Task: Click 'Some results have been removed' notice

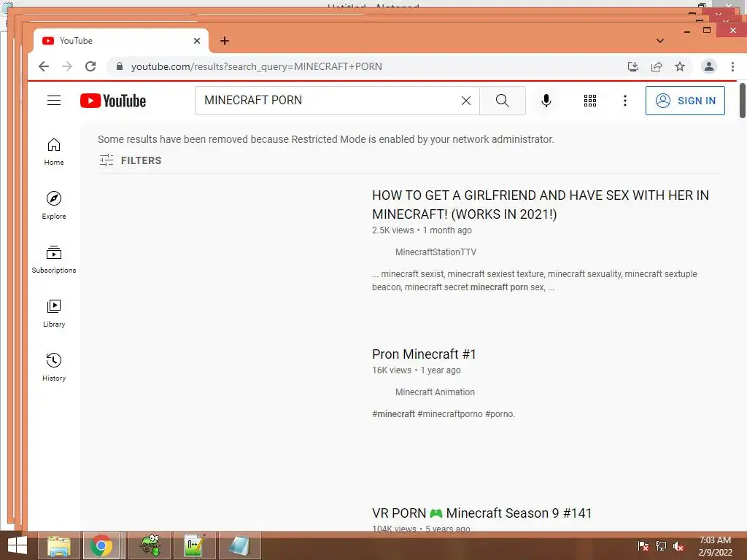Action: coord(326,139)
